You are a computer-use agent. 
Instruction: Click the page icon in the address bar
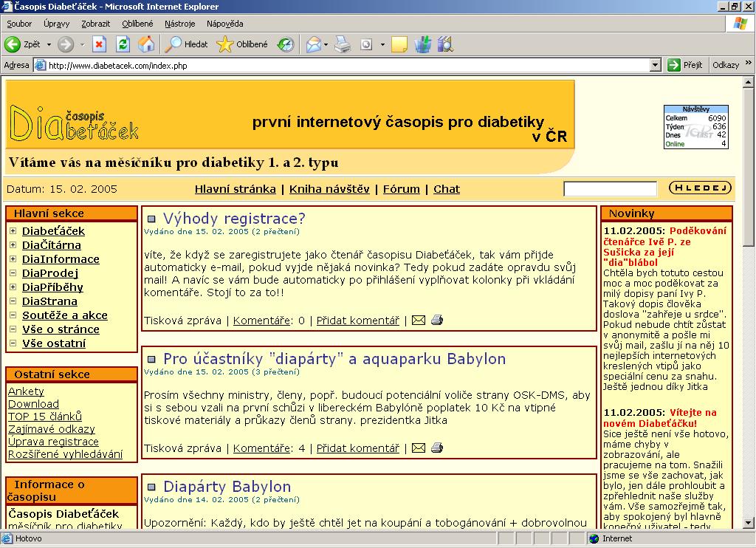pyautogui.click(x=41, y=65)
